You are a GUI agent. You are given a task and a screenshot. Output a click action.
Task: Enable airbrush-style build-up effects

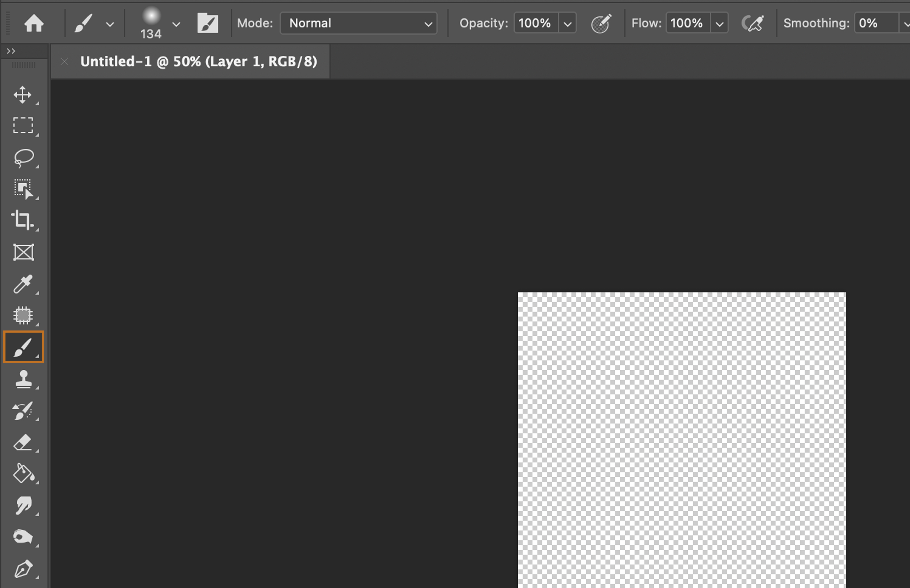click(752, 24)
